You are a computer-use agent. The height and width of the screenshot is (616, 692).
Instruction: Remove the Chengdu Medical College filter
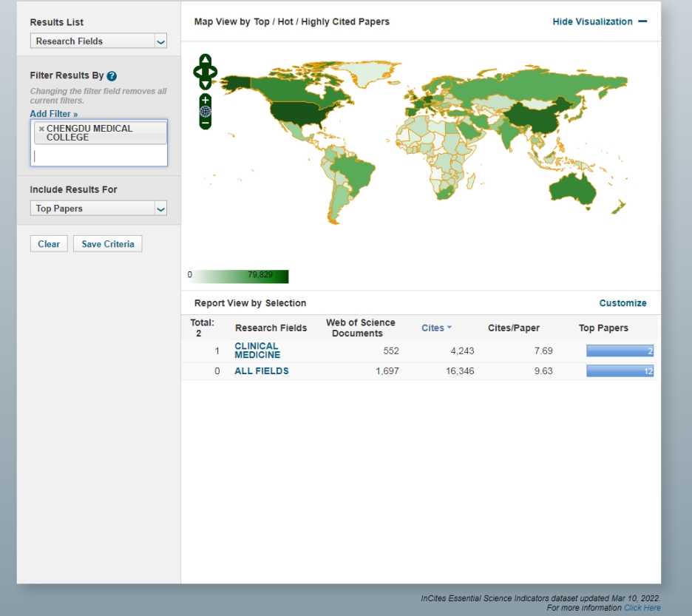(x=41, y=129)
